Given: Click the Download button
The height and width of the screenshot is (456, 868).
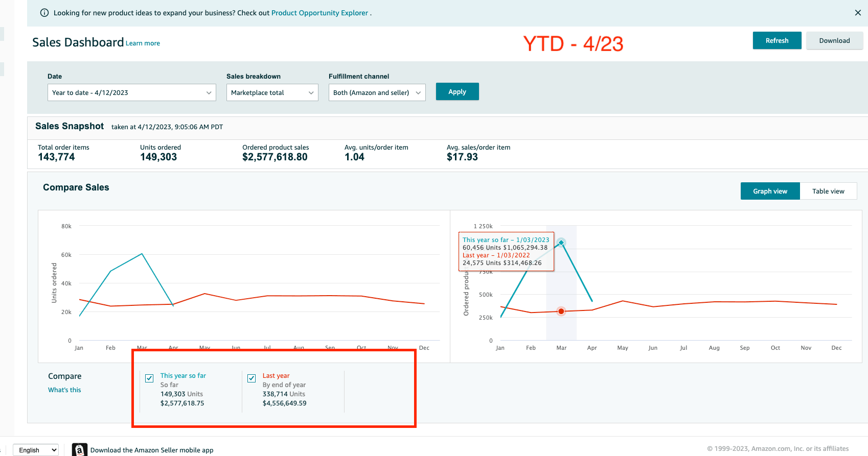Looking at the screenshot, I should point(834,40).
